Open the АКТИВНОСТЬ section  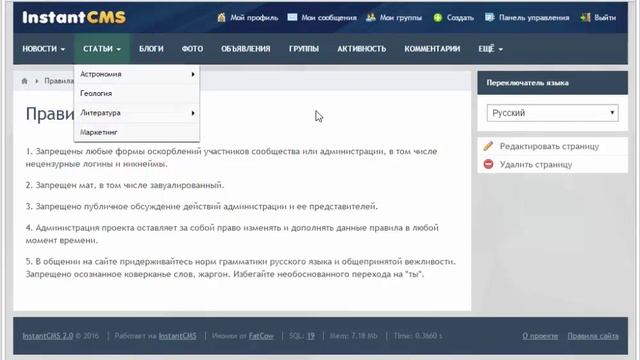(x=362, y=49)
